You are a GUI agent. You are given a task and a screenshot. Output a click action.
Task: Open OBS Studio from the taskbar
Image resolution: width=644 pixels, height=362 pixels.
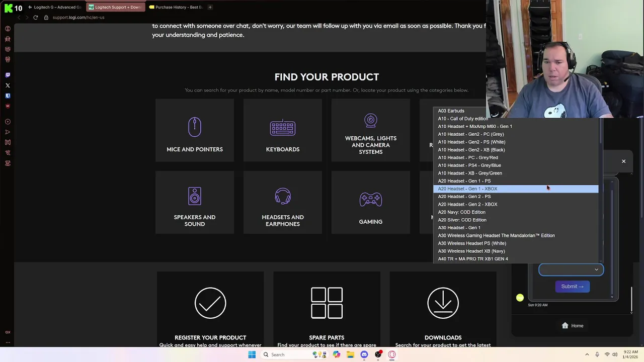(378, 354)
